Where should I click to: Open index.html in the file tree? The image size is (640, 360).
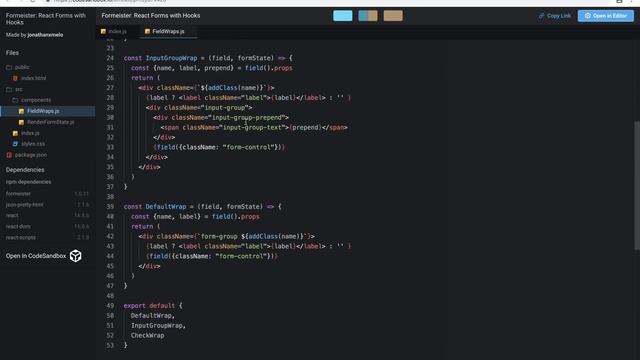click(33, 78)
